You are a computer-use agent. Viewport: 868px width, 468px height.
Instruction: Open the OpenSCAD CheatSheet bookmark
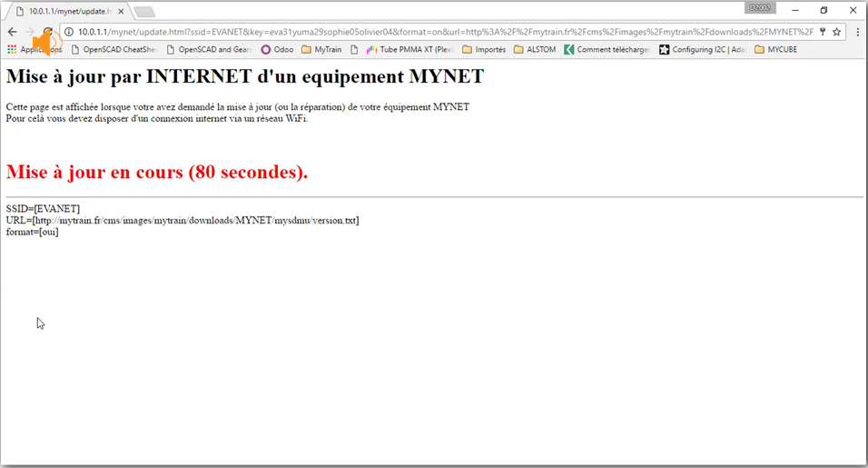[114, 49]
